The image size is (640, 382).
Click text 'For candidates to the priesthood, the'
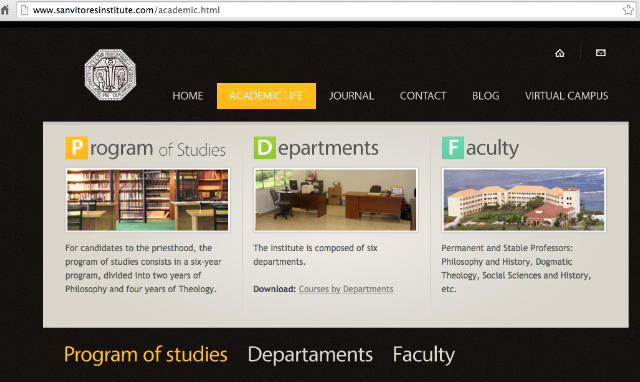point(138,248)
